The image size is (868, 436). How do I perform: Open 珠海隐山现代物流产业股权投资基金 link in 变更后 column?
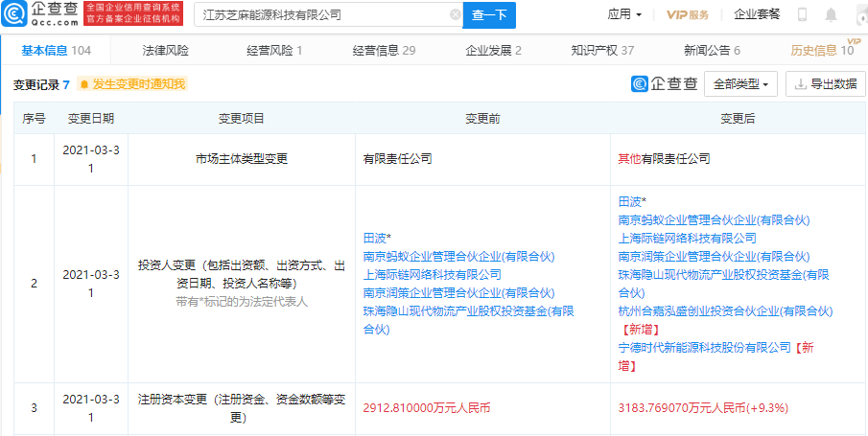point(724,284)
